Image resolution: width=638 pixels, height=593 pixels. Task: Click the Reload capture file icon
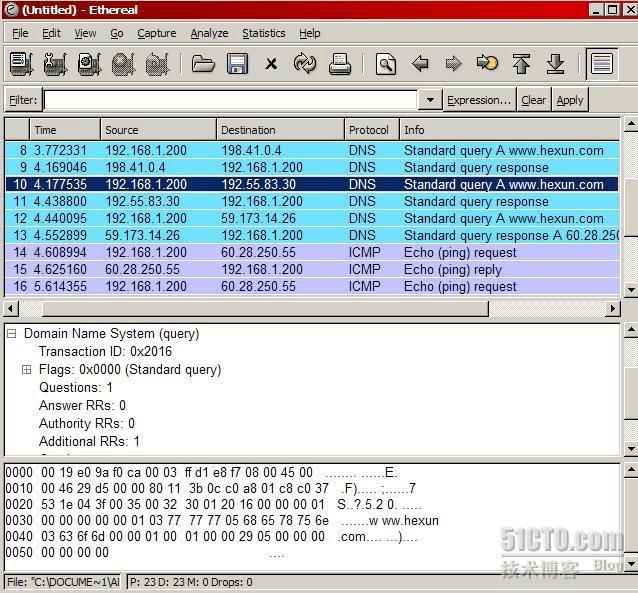pos(305,64)
